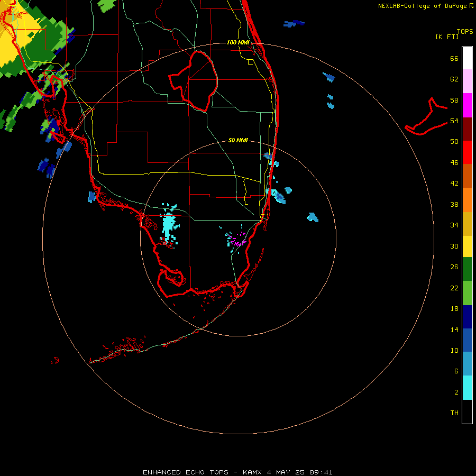This screenshot has width=476, height=476.
Task: Click the dark orange legend swatch above 42
Action: [x=467, y=176]
